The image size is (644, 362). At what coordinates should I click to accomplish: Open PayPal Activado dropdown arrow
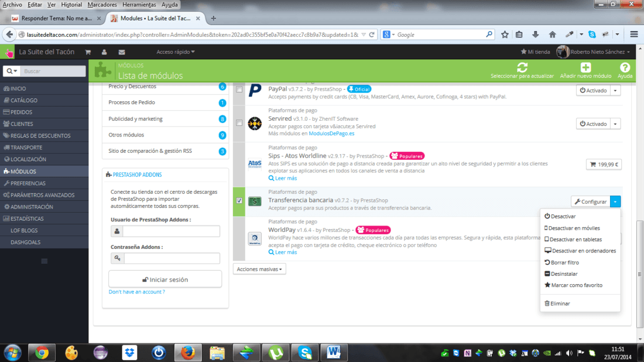point(615,90)
